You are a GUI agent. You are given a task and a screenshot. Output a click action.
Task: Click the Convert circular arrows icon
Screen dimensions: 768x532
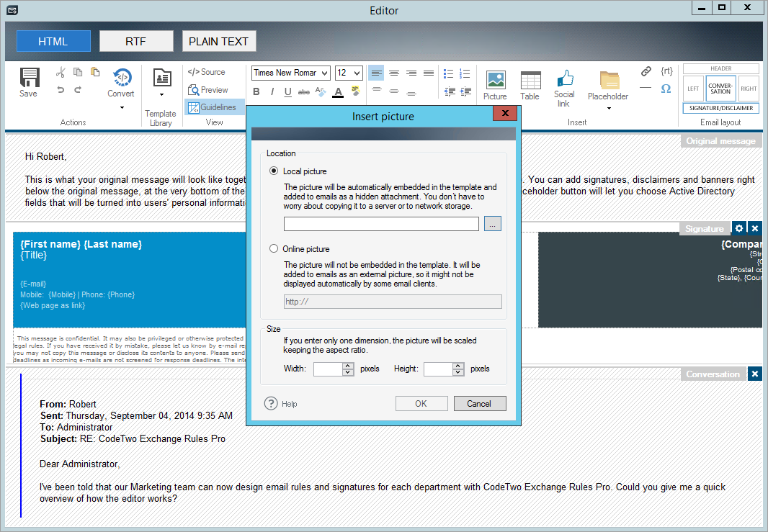pyautogui.click(x=122, y=77)
